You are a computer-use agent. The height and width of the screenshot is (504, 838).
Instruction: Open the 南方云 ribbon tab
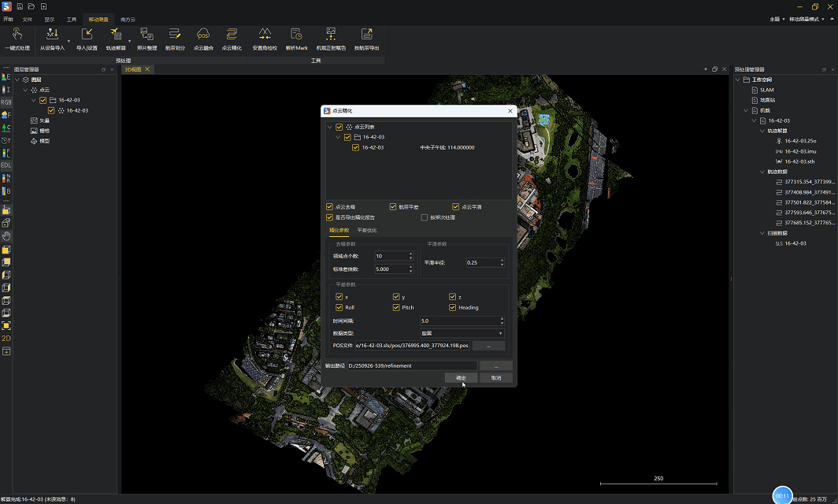click(128, 18)
